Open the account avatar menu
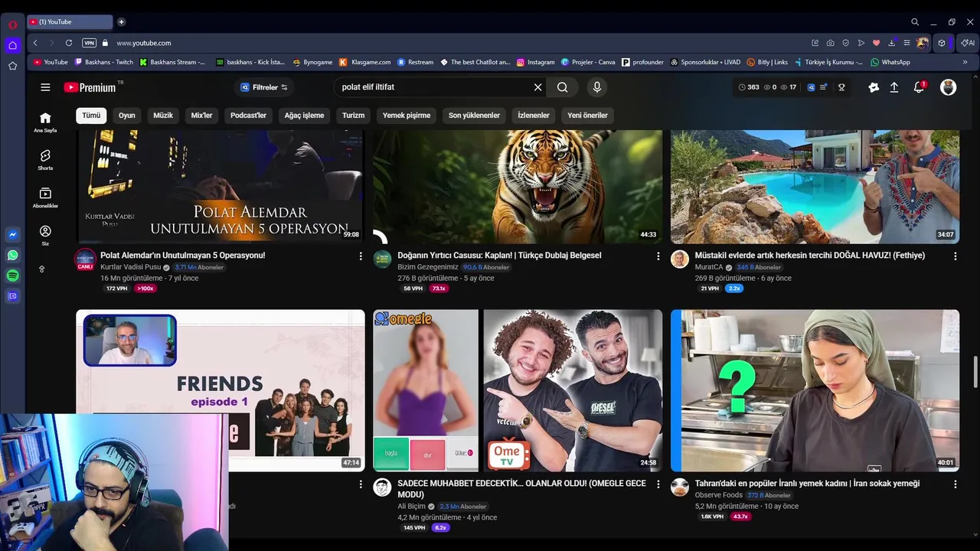980x551 pixels. pos(949,87)
